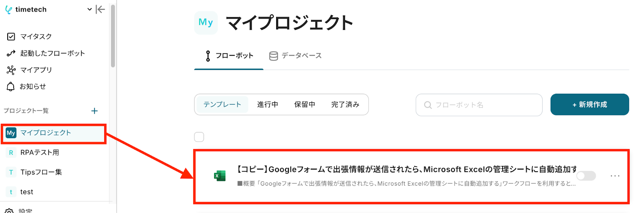
Task: Open the three-dot menu on flow item
Action: pos(615,176)
